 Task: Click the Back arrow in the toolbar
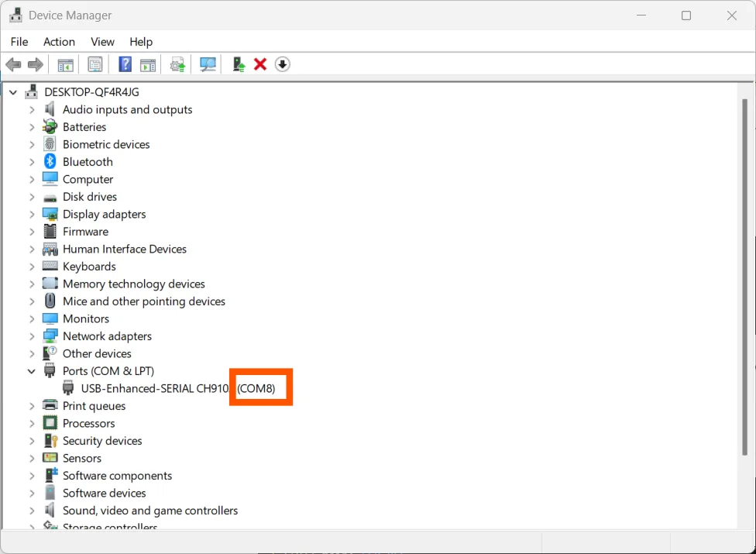[13, 64]
